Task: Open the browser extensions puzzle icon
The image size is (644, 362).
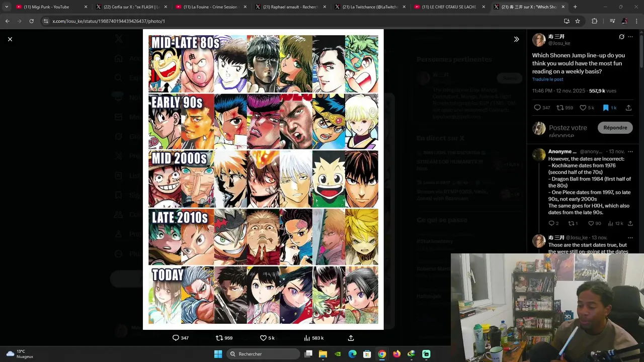Action: tap(594, 21)
